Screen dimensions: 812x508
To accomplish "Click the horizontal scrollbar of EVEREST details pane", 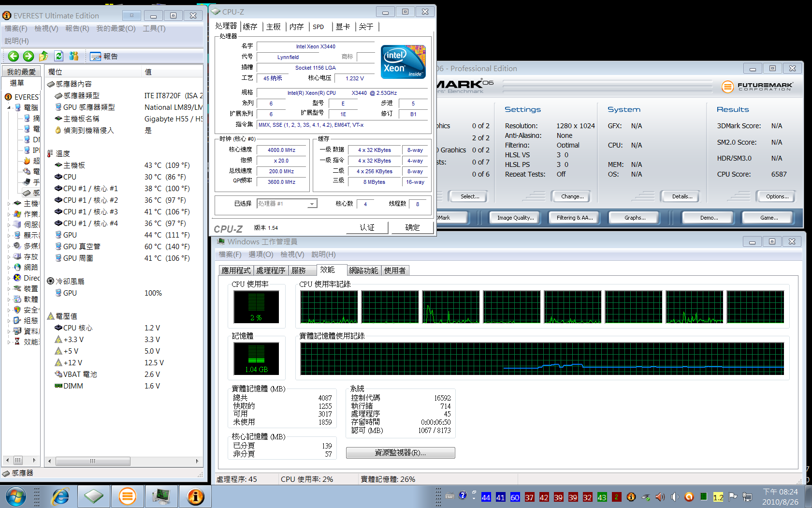I will [123, 461].
